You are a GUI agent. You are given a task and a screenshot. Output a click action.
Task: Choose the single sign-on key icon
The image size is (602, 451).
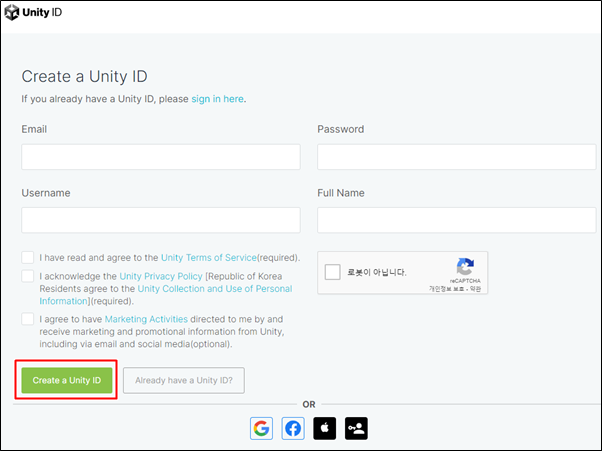(x=356, y=428)
